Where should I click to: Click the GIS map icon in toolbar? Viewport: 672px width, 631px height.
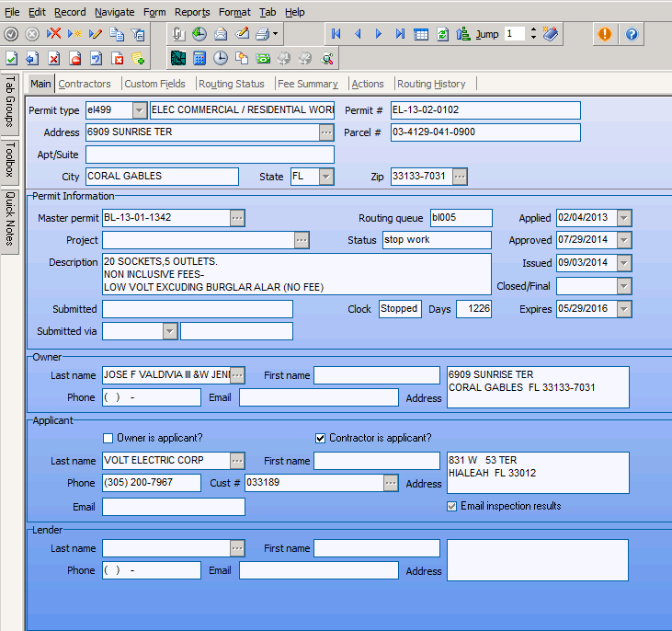178,58
